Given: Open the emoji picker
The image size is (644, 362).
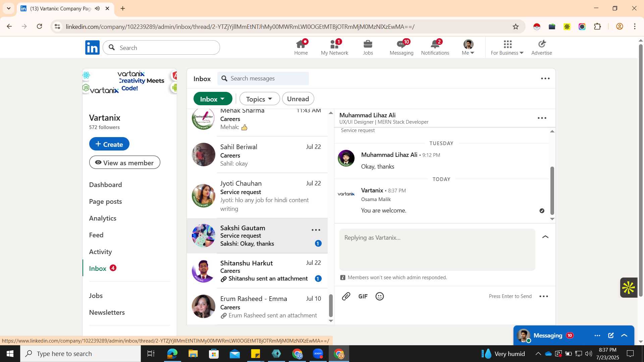Looking at the screenshot, I should pyautogui.click(x=380, y=296).
